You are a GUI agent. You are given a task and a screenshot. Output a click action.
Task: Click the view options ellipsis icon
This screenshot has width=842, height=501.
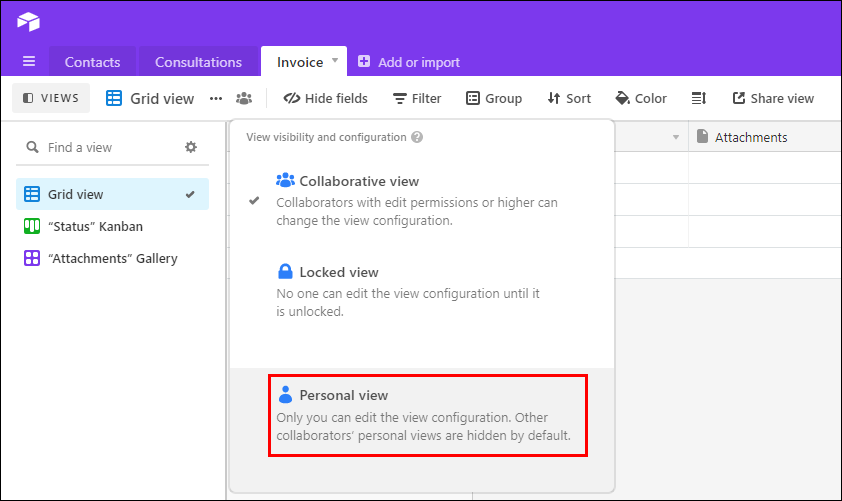tap(216, 98)
